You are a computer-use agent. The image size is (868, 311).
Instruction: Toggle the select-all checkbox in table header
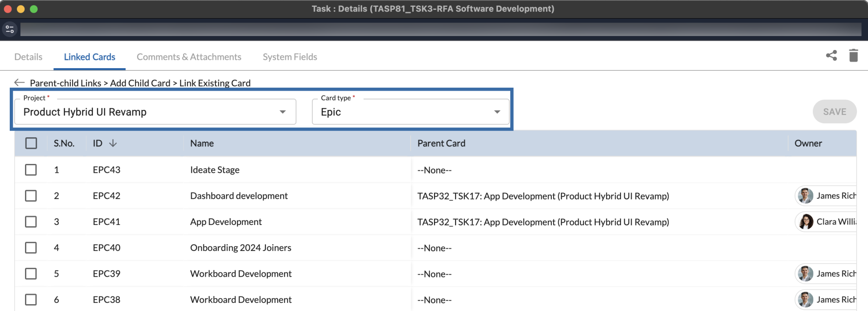coord(31,143)
